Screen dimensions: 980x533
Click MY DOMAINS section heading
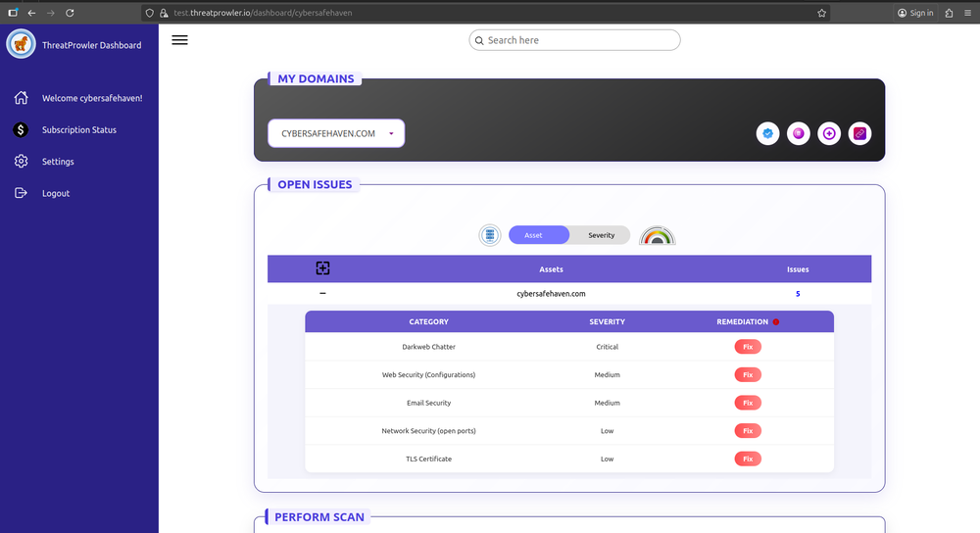pos(316,78)
